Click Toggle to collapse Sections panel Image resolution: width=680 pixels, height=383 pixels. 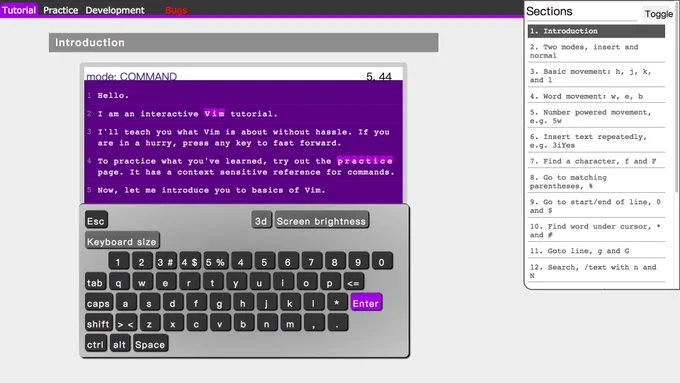[x=658, y=14]
